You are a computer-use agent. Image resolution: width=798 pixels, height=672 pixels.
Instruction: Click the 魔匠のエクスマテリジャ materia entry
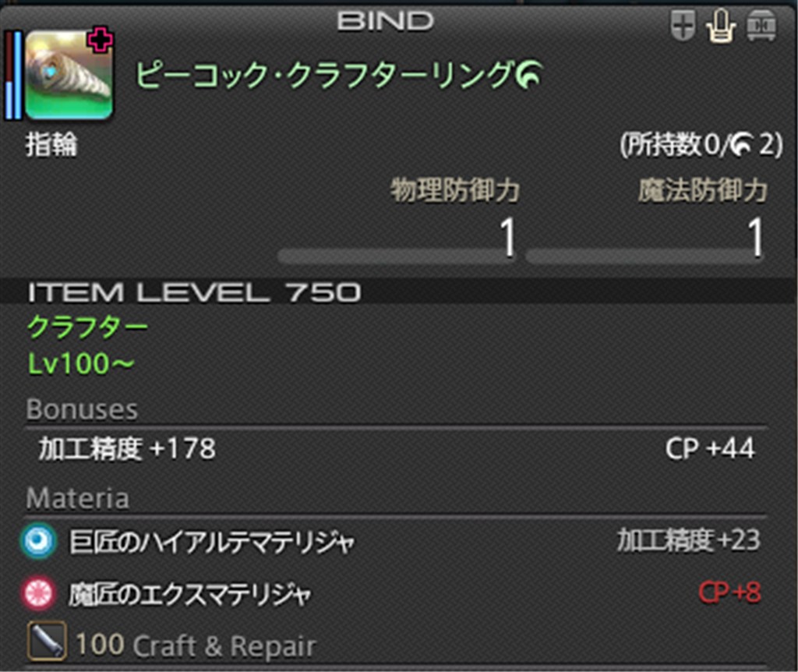point(391,593)
